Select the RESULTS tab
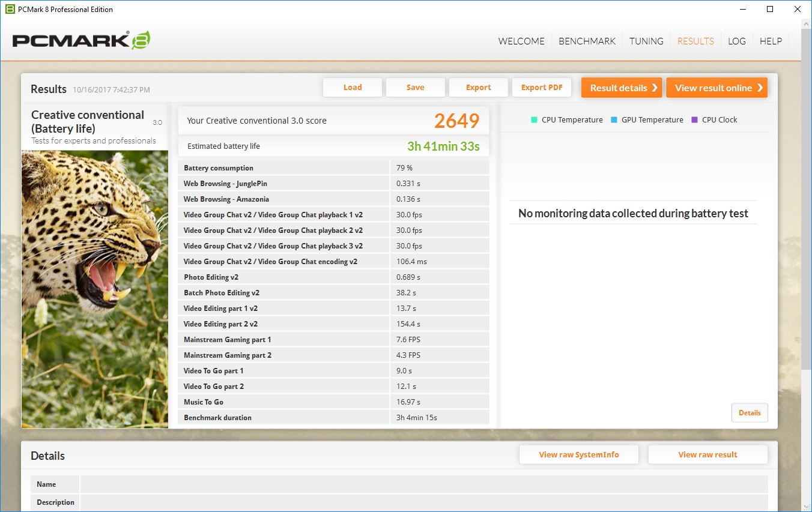This screenshot has height=512, width=812. (x=695, y=41)
